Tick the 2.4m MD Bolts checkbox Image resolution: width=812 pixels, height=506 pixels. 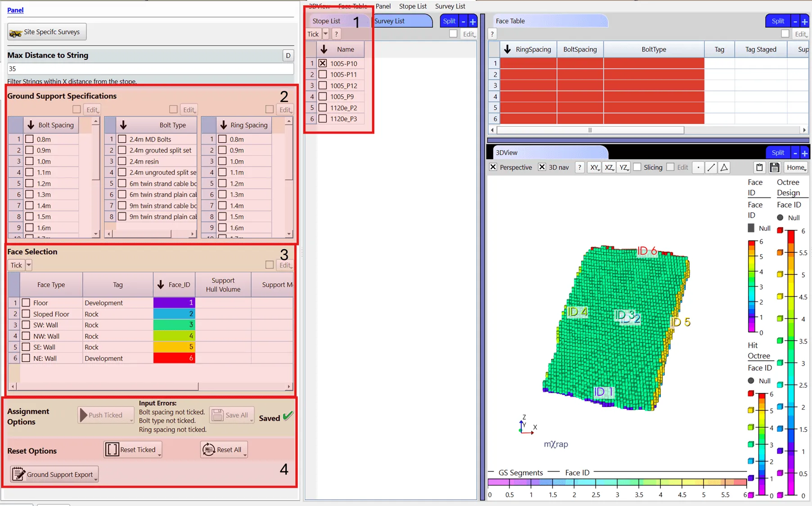click(122, 139)
